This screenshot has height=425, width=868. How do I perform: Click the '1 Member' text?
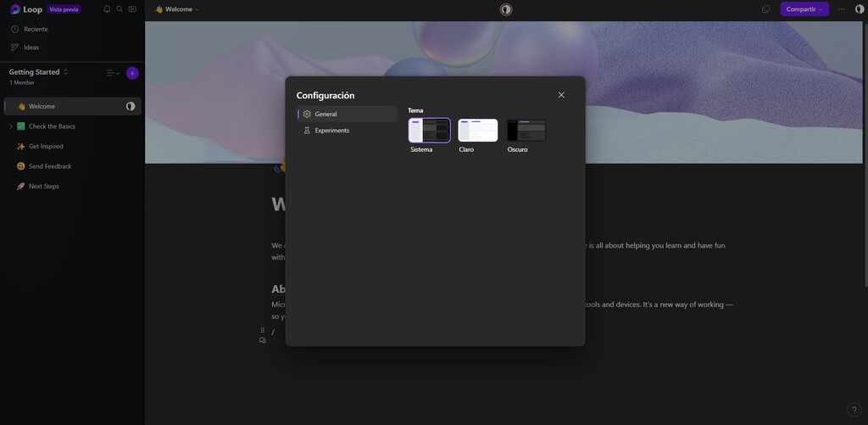point(22,82)
